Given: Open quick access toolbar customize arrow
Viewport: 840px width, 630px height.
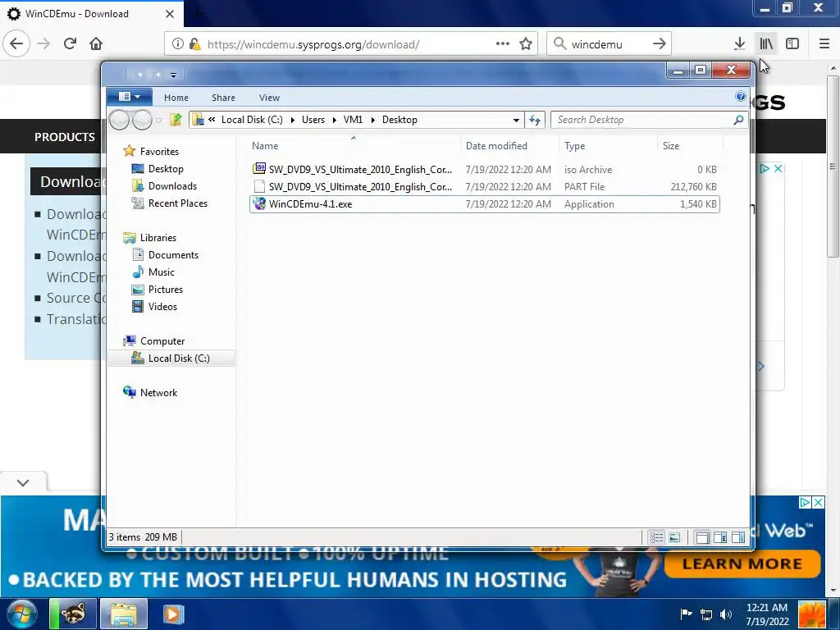Looking at the screenshot, I should pyautogui.click(x=173, y=75).
